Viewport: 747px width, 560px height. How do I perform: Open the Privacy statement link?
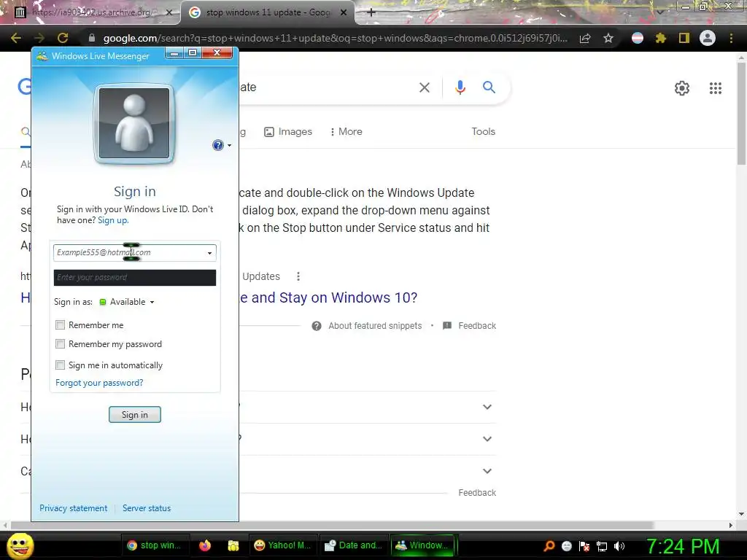click(x=74, y=508)
